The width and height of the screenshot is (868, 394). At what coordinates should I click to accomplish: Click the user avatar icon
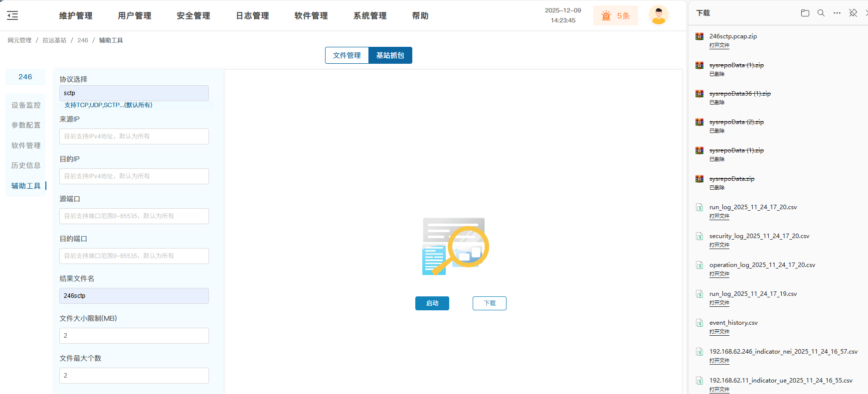(658, 15)
